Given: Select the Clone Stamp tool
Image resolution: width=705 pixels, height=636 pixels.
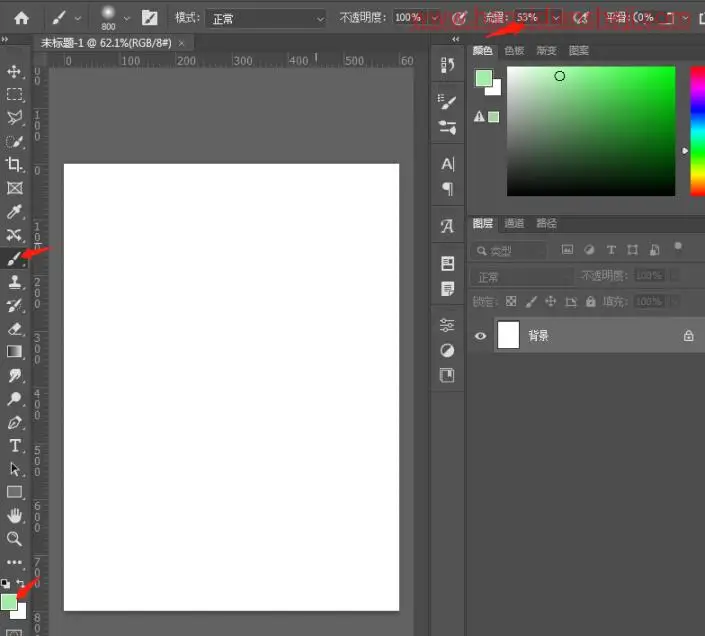Looking at the screenshot, I should click(15, 282).
